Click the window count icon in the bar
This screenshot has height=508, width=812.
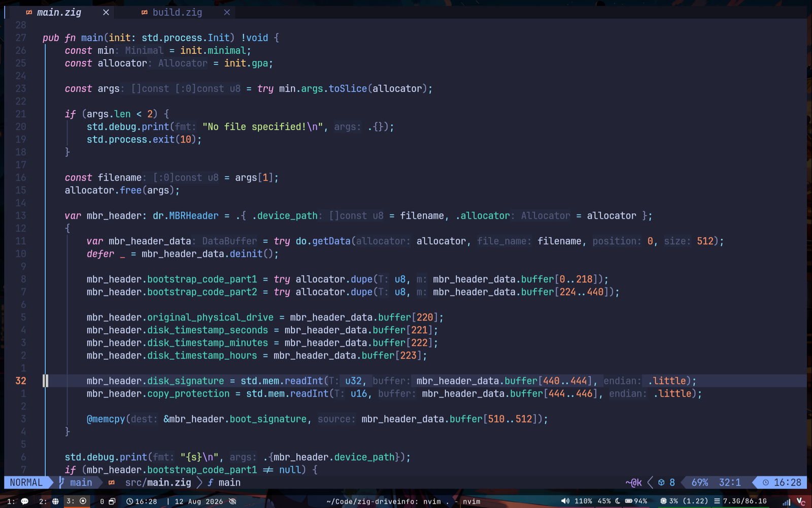pos(112,501)
